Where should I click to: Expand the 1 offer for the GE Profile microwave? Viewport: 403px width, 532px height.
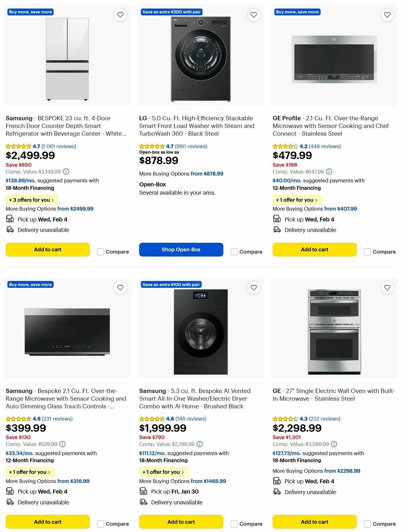click(297, 200)
